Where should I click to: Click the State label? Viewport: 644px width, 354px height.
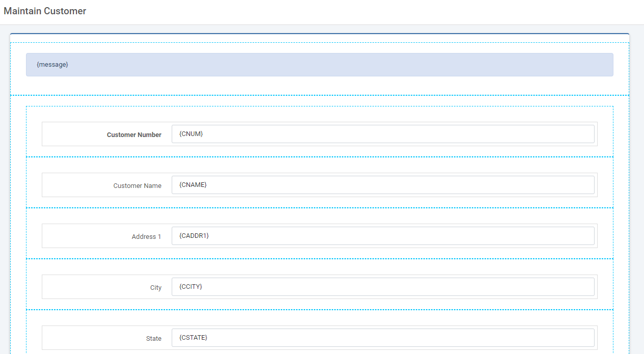pyautogui.click(x=154, y=339)
